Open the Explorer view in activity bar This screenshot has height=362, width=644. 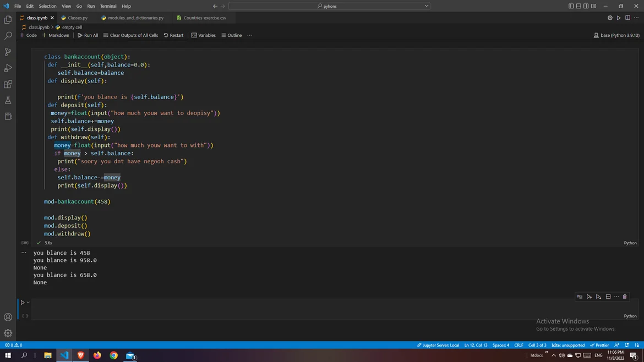click(8, 20)
